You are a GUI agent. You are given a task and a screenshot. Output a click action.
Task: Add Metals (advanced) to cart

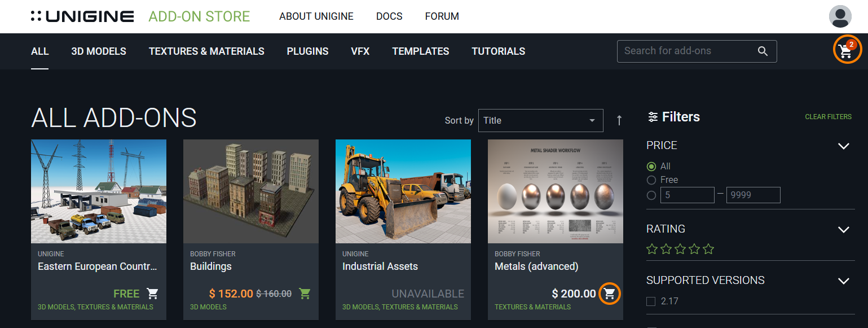(x=609, y=294)
